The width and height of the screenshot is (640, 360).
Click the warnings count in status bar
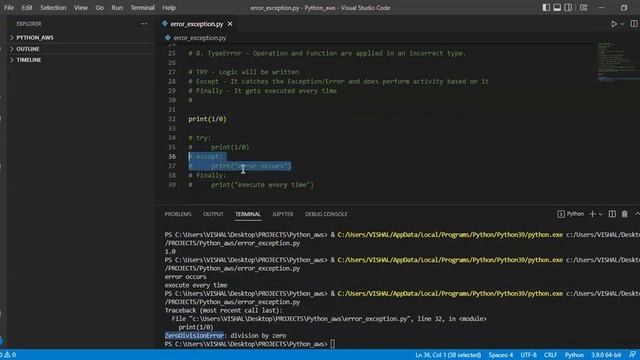point(11,355)
